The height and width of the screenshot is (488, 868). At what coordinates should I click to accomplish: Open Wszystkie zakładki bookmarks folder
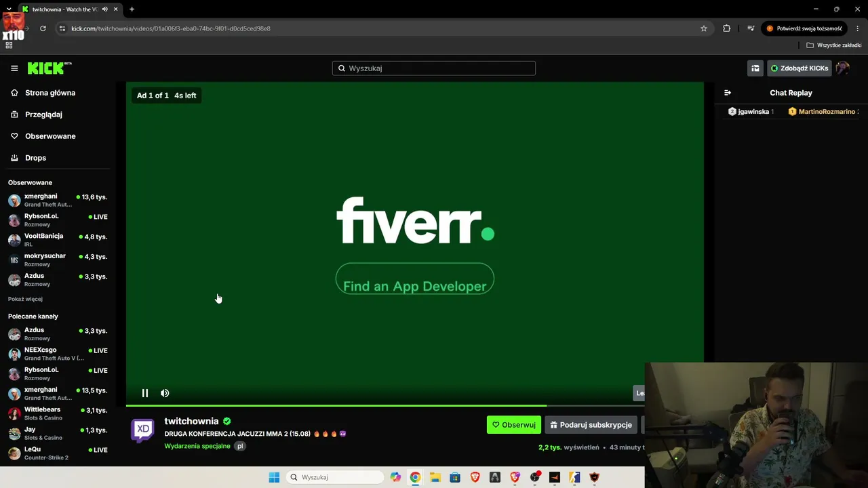pos(834,45)
